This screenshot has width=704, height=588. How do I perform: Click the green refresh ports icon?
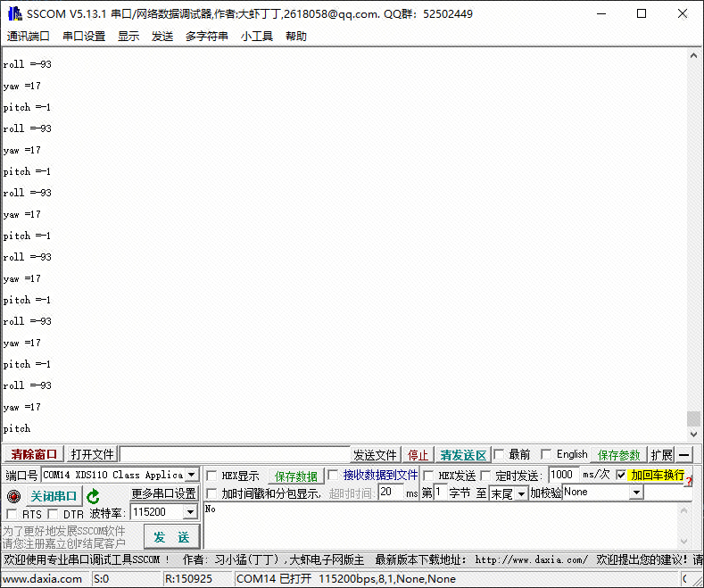point(93,496)
